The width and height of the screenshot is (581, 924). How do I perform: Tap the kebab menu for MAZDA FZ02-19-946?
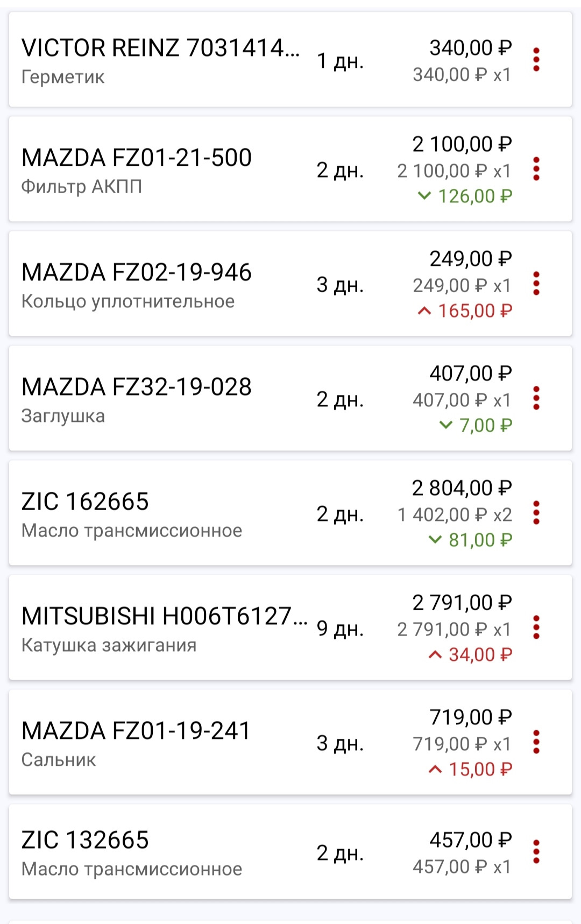point(536,284)
